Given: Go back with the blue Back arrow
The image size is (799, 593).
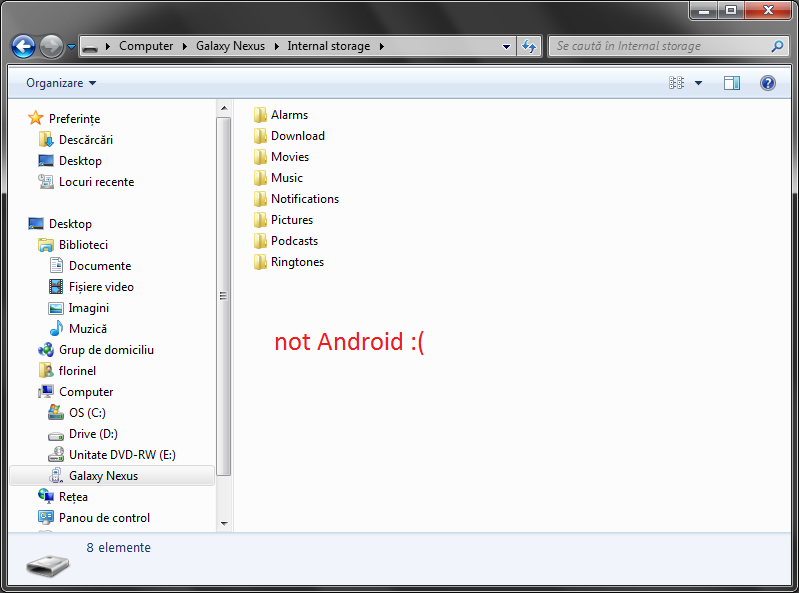Looking at the screenshot, I should [23, 47].
